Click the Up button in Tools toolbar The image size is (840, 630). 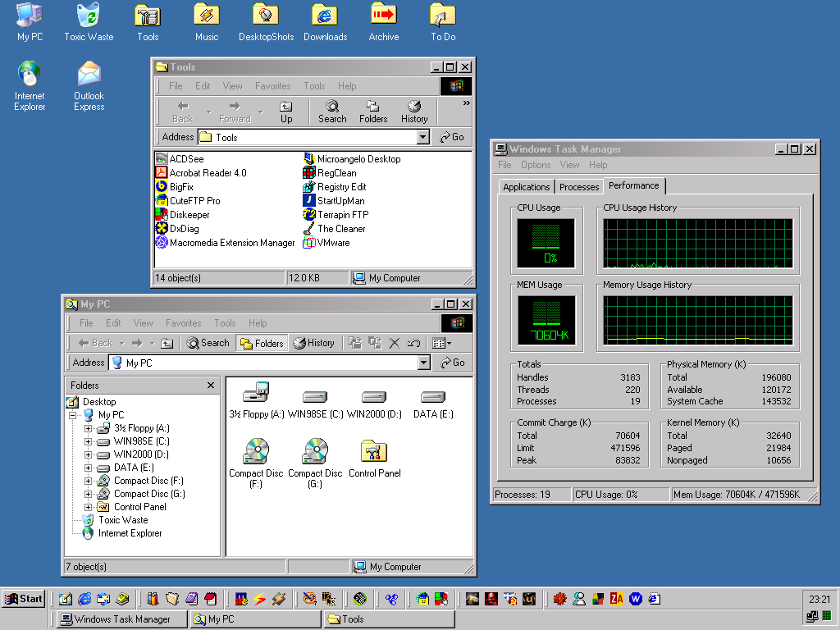[x=286, y=112]
